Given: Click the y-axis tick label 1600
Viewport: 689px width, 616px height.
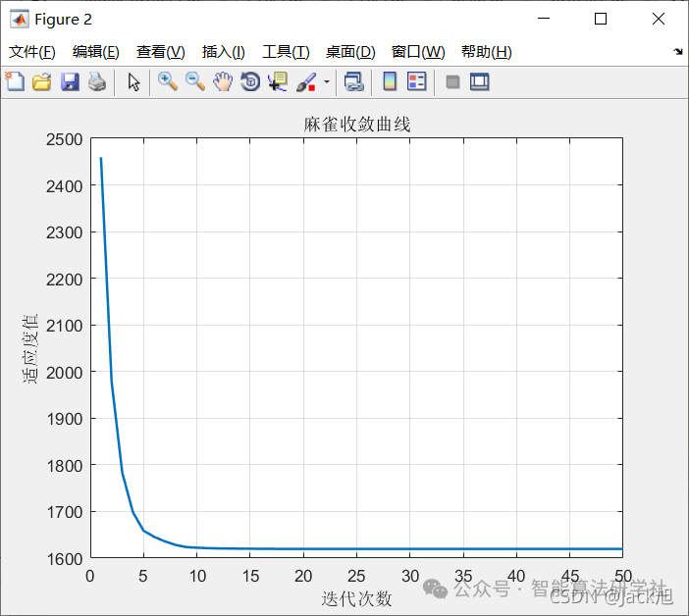Looking at the screenshot, I should [64, 559].
